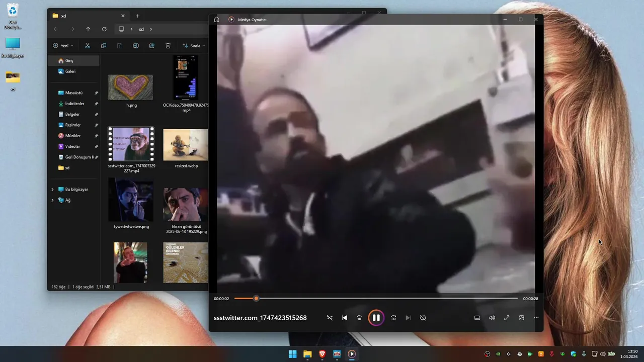Open the Yeni dropdown in File Explorer
This screenshot has height=362, width=644.
tap(63, 46)
